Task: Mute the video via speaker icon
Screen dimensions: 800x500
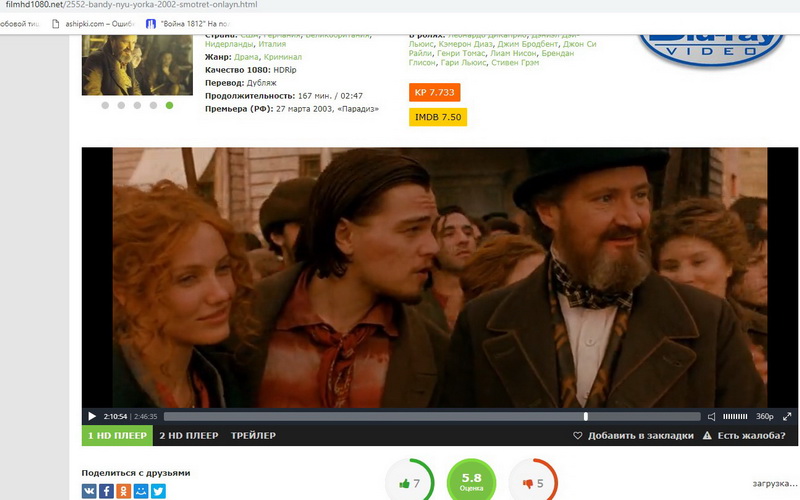Action: (711, 417)
